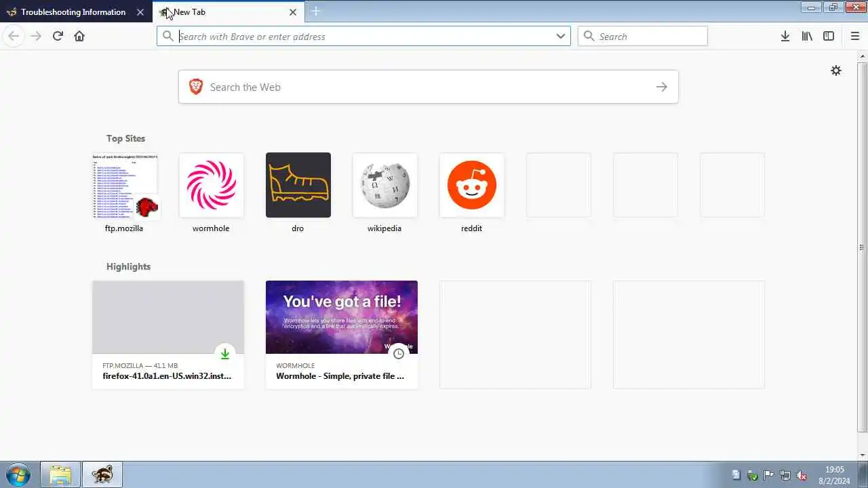Select the New Tab tab
Image resolution: width=868 pixels, height=488 pixels.
point(229,12)
